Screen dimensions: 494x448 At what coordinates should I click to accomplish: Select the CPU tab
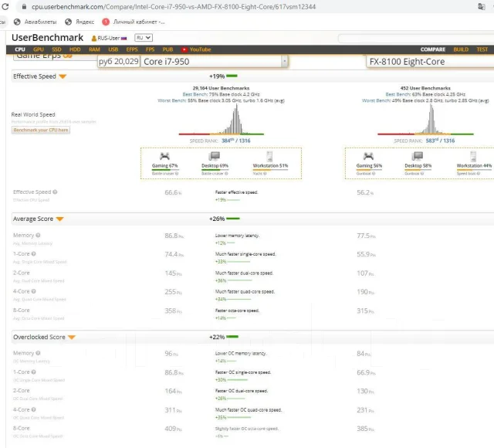[x=20, y=49]
